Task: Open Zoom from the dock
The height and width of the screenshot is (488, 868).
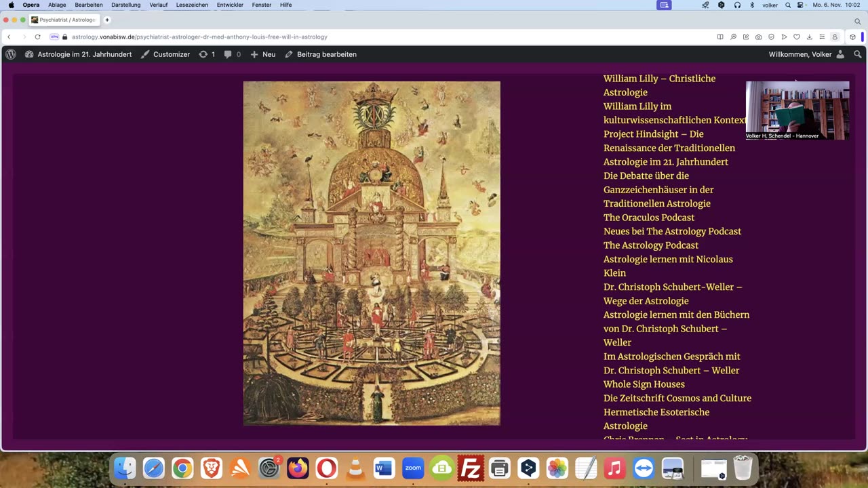Action: click(x=413, y=468)
